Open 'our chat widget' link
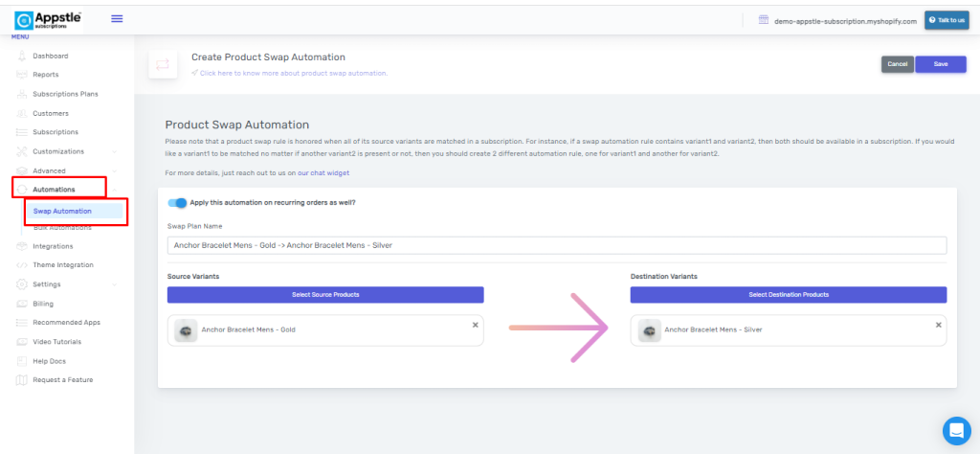 point(323,172)
